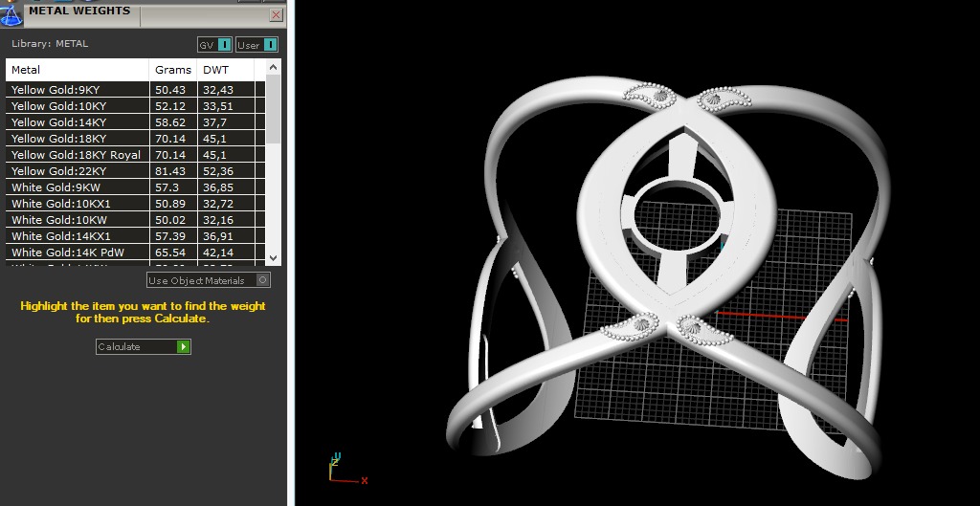980x506 pixels.
Task: Select the Yellow Gold:10KY row
Action: [136, 106]
